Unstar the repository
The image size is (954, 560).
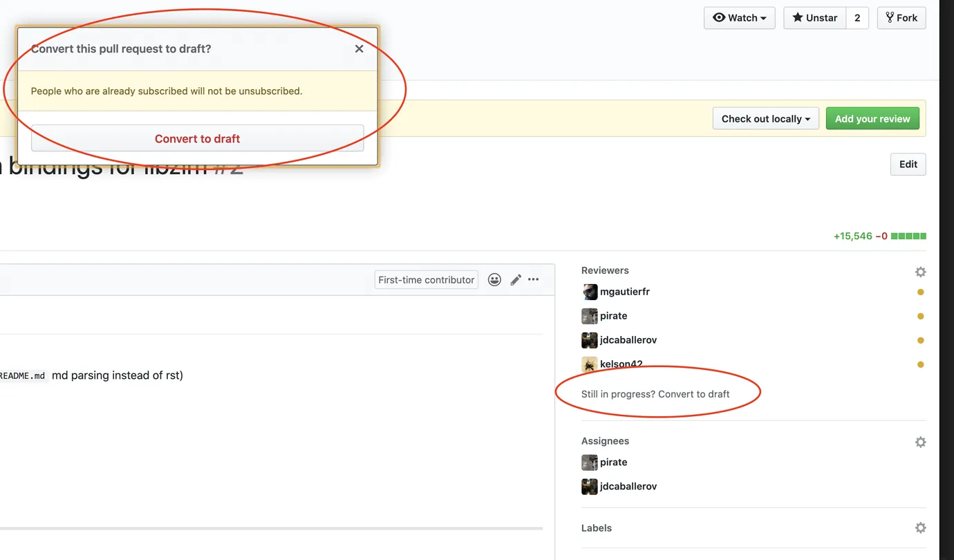click(814, 17)
